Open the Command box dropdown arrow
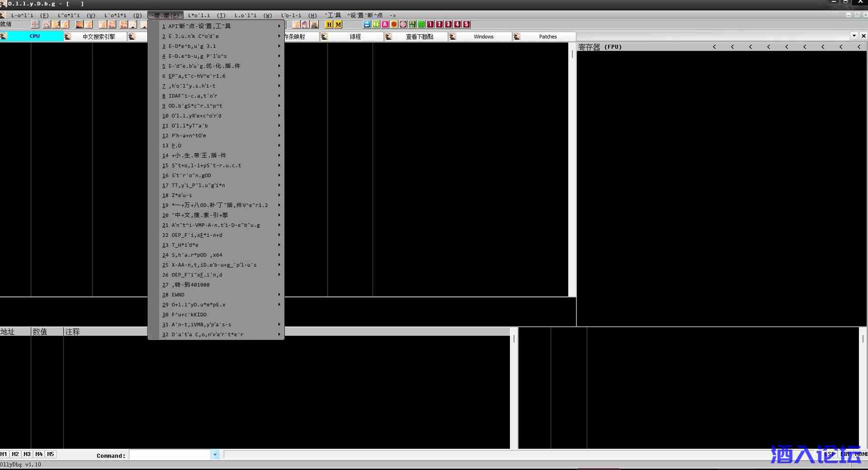 tap(215, 455)
